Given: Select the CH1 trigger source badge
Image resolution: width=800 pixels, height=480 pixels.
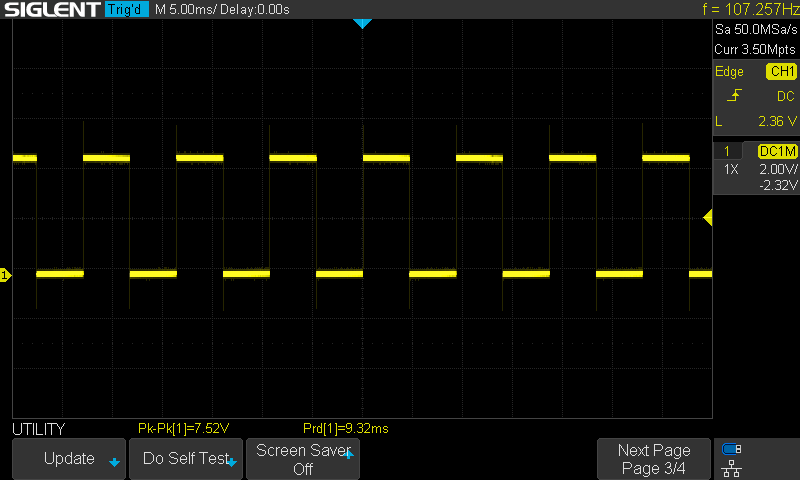Looking at the screenshot, I should pos(780,72).
